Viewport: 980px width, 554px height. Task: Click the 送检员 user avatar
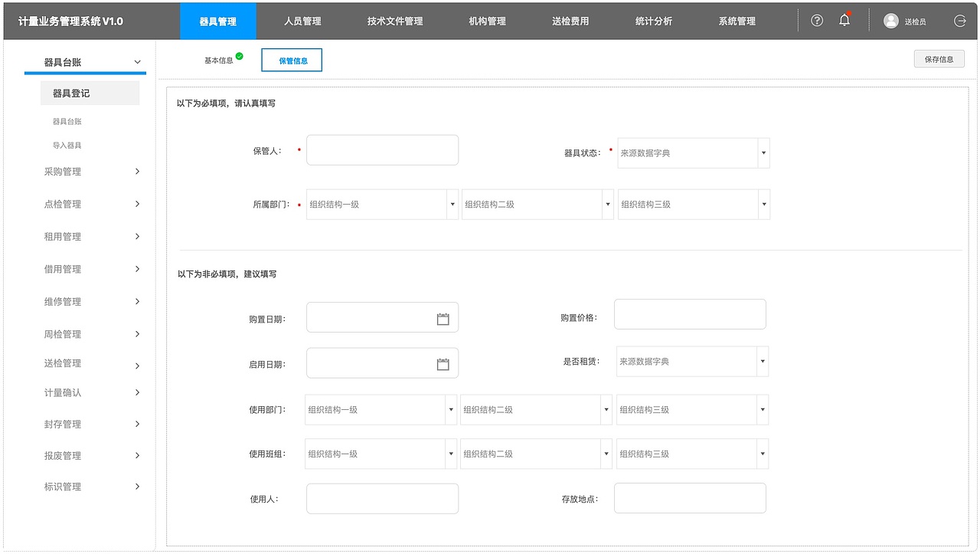click(x=891, y=21)
